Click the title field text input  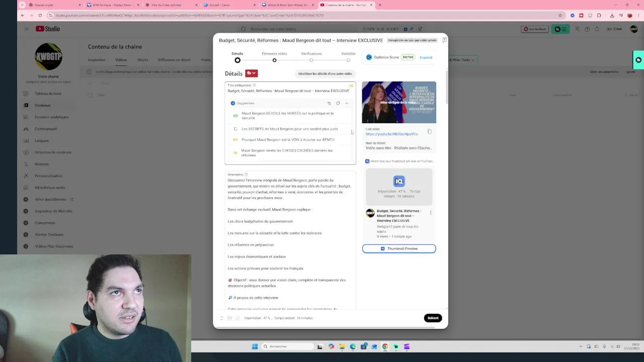point(288,91)
